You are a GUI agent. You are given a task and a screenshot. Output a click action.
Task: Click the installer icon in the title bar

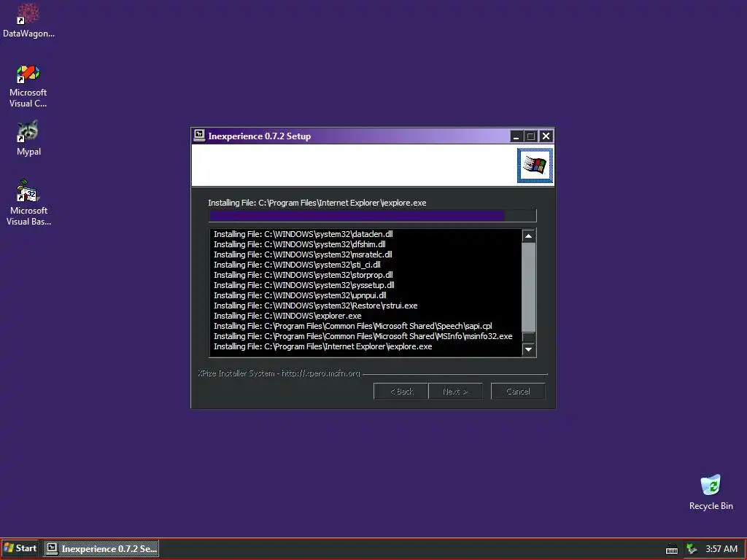(200, 136)
